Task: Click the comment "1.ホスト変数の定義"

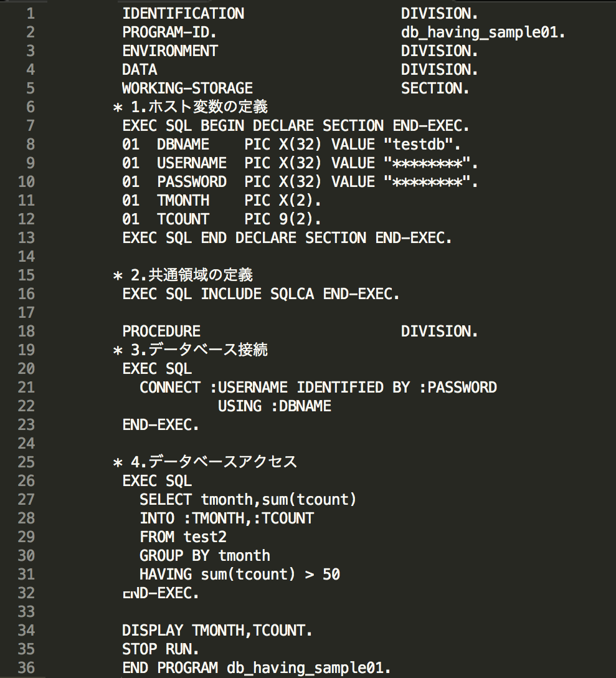Action: point(199,107)
